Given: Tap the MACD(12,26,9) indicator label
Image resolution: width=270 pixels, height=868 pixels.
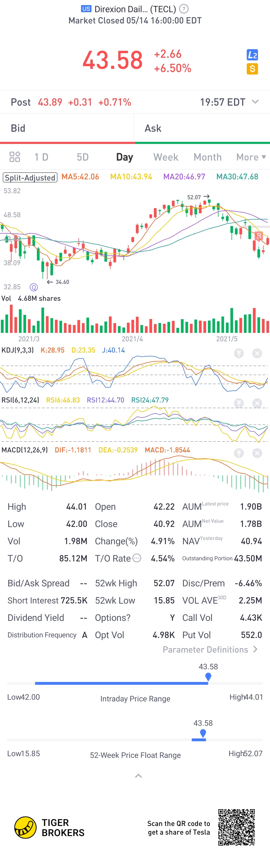Looking at the screenshot, I should 25,450.
